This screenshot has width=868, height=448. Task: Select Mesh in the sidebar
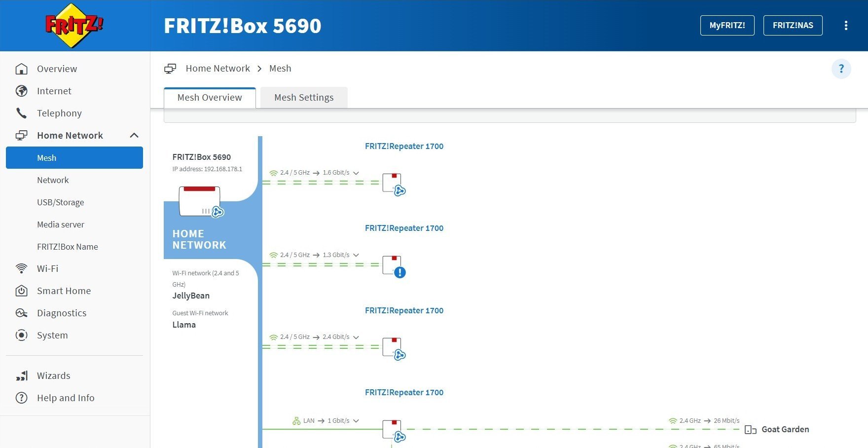click(74, 158)
